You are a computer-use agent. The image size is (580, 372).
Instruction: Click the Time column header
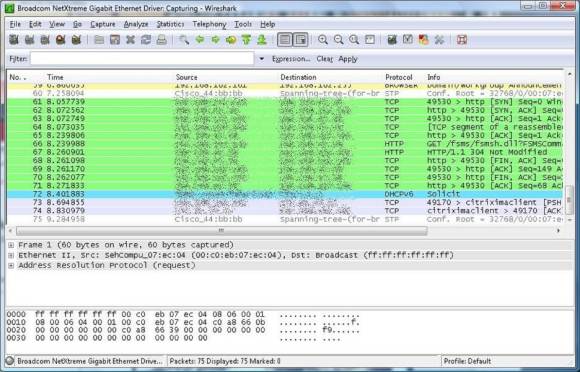point(55,77)
